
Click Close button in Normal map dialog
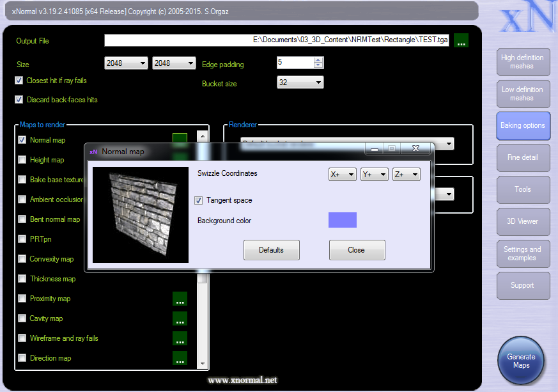click(357, 250)
